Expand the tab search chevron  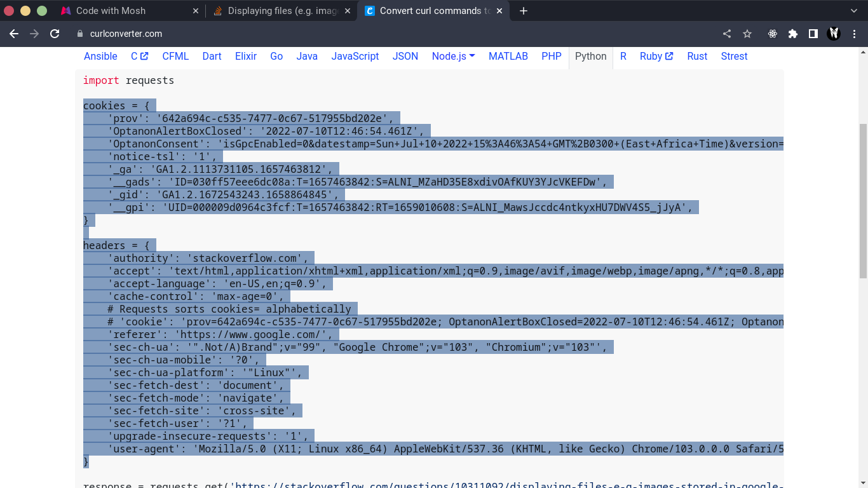pos(854,11)
